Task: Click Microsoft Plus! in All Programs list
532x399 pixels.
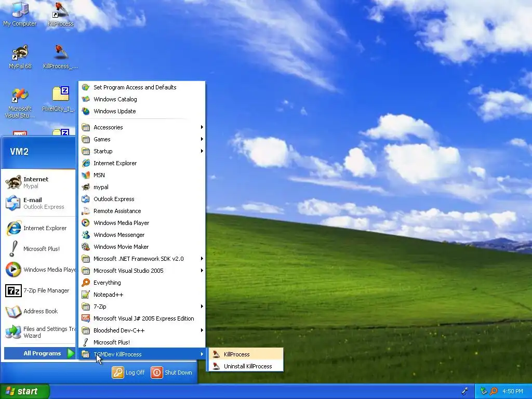Action: [142, 342]
